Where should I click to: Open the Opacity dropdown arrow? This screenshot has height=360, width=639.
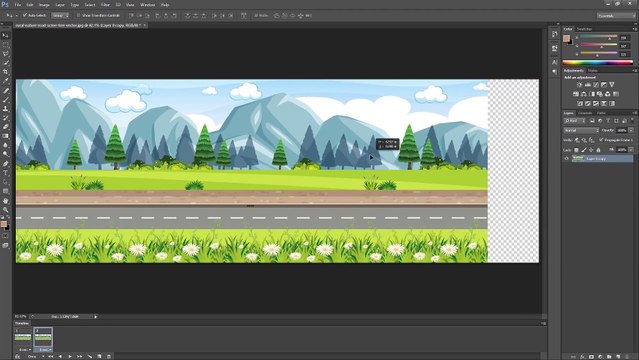631,130
